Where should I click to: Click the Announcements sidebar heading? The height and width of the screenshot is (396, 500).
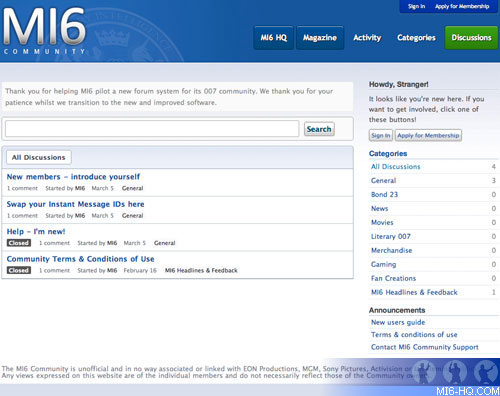[397, 310]
